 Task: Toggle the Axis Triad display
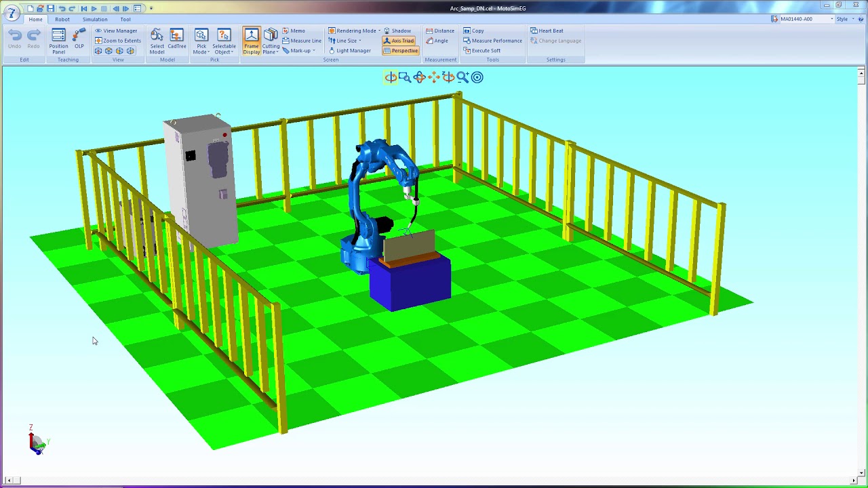pyautogui.click(x=399, y=41)
